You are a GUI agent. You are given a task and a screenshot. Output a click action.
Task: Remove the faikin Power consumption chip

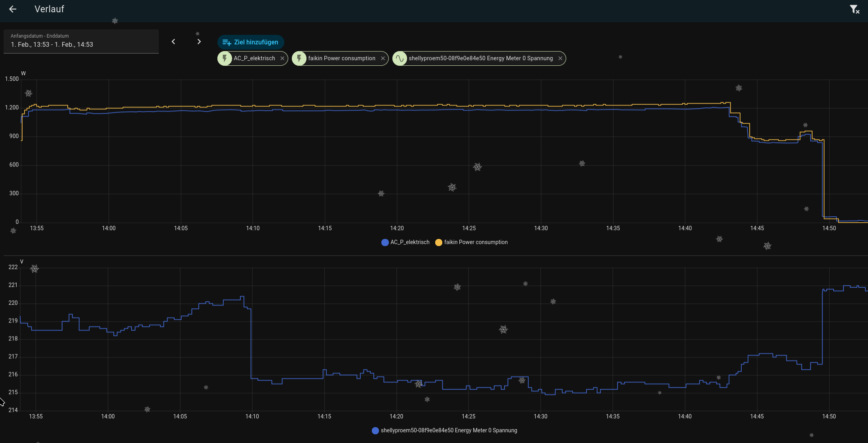pos(383,59)
